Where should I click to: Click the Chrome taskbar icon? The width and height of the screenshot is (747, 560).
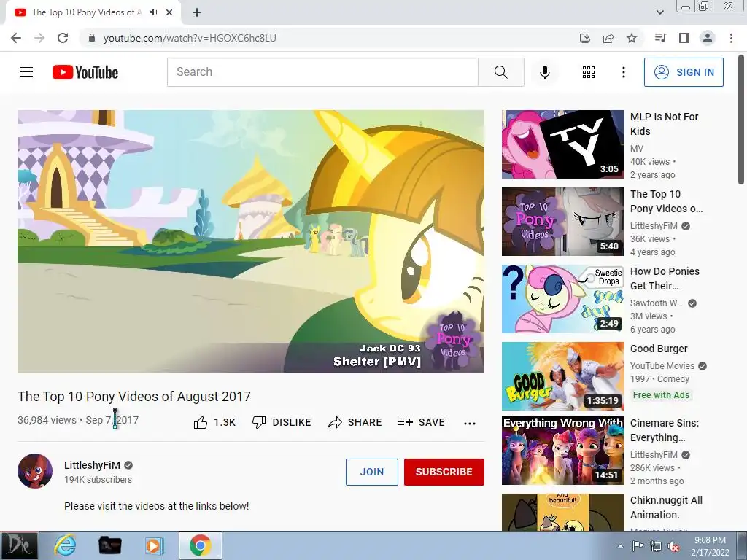click(x=200, y=545)
